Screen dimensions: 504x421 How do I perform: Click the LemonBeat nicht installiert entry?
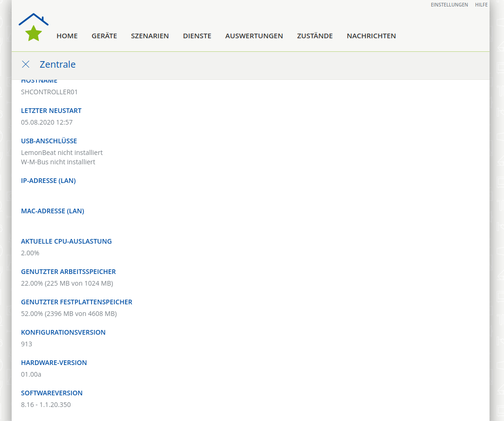tap(62, 153)
